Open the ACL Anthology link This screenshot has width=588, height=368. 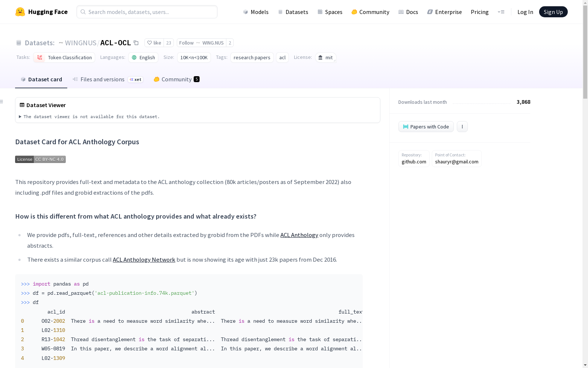click(299, 235)
